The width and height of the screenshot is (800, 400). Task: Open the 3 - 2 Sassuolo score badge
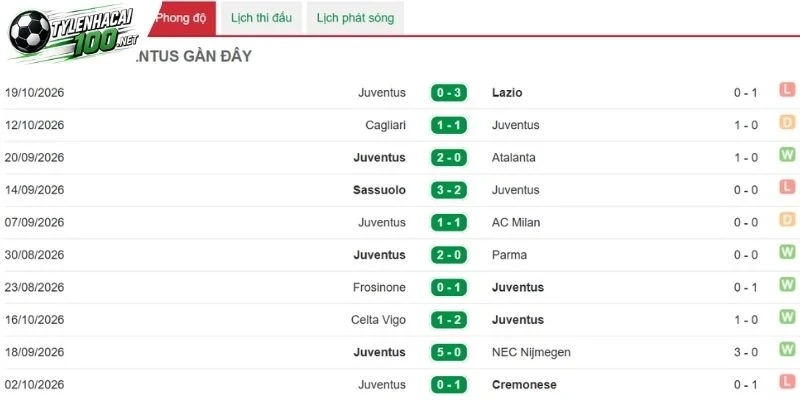pos(448,190)
